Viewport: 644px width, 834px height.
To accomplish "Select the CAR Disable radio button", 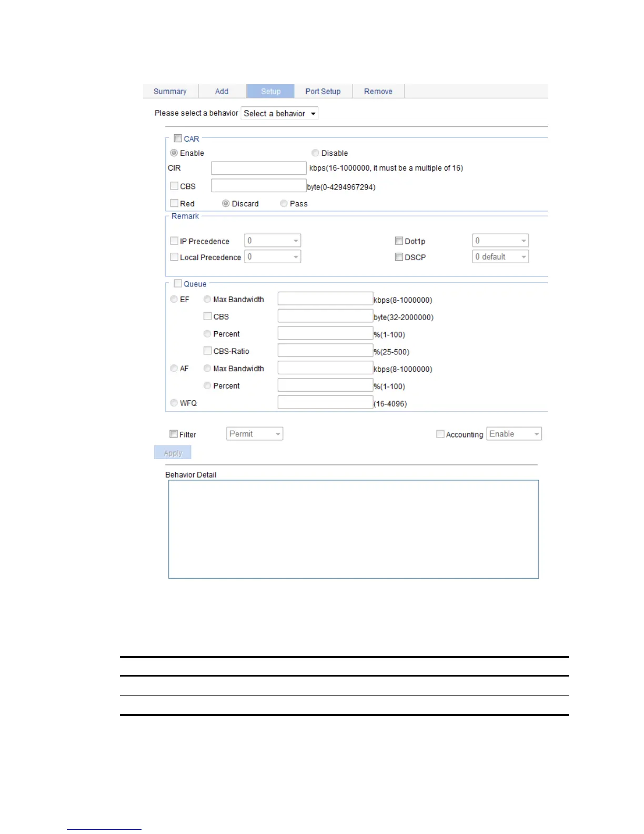I will [x=315, y=153].
